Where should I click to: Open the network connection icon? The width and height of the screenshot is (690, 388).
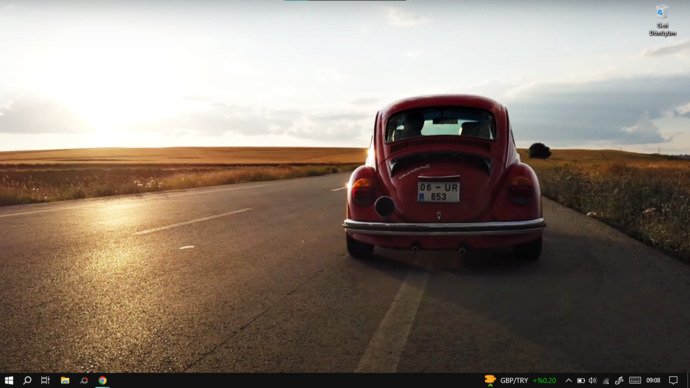606,381
